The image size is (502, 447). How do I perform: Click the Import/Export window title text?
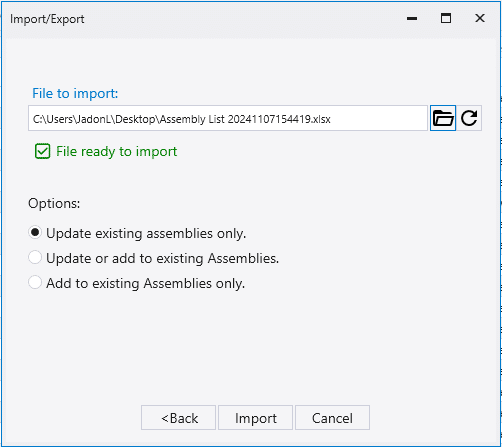pos(47,19)
